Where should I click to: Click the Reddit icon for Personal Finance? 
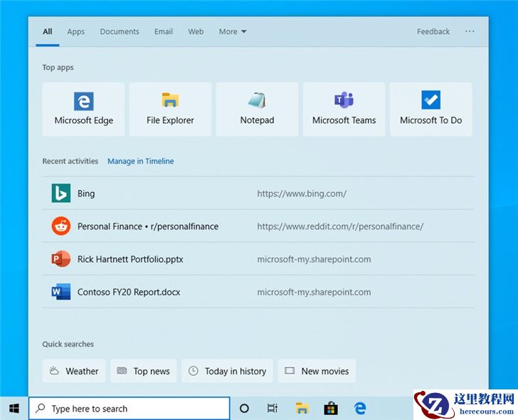click(61, 226)
